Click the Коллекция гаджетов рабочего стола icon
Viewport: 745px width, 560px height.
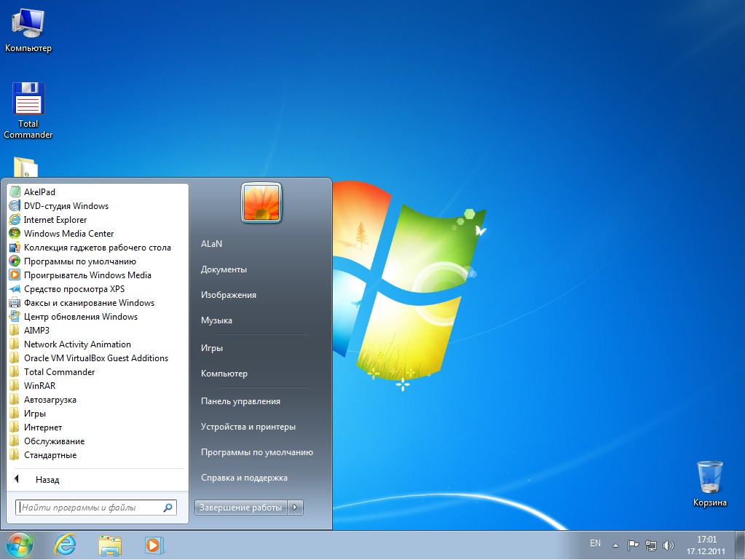15,247
